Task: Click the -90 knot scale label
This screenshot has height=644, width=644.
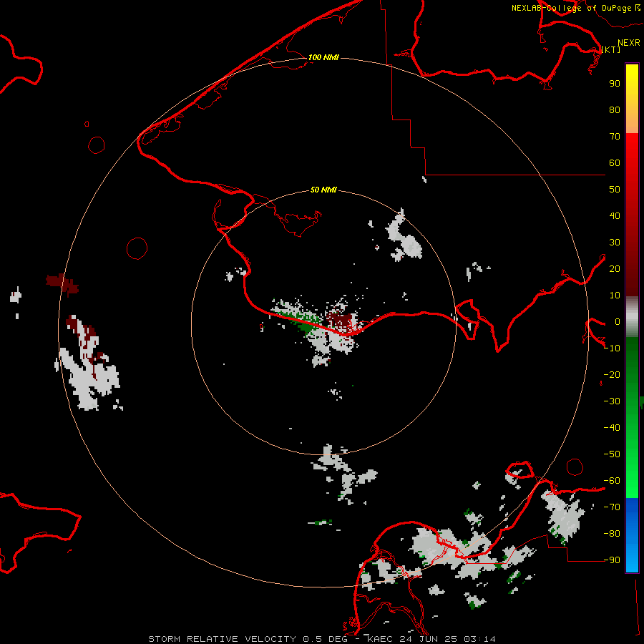Action: [612, 560]
